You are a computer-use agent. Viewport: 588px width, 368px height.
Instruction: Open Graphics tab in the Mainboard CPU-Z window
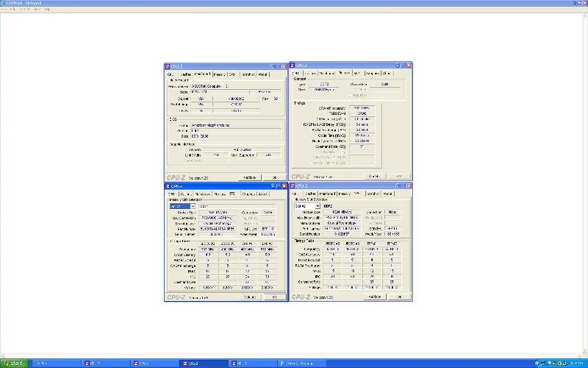[248, 74]
